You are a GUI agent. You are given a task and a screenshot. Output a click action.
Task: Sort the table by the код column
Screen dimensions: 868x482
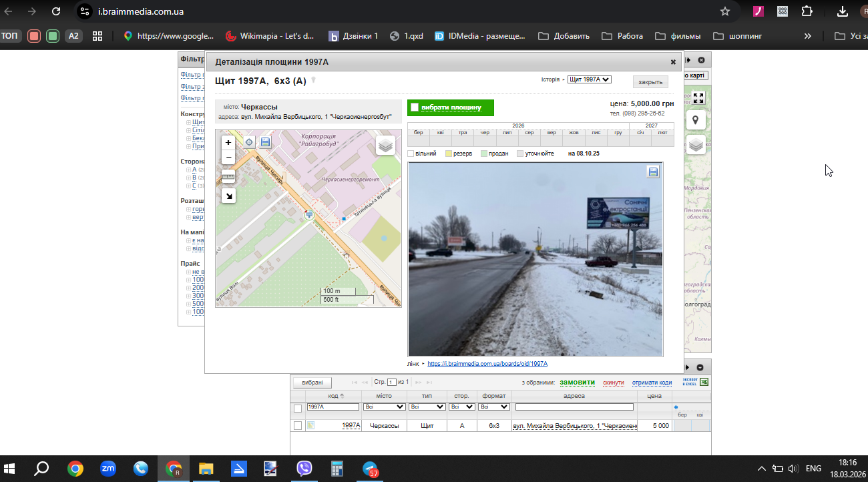(333, 396)
